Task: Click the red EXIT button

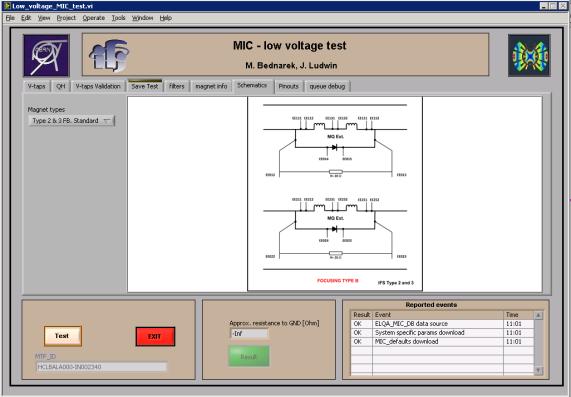Action: point(155,336)
